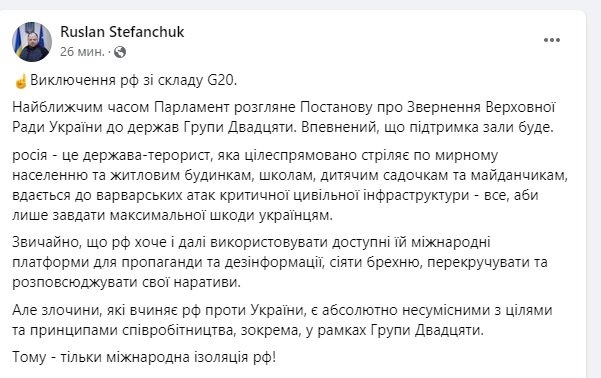This screenshot has width=601, height=378.
Task: Click the pointing finger emoji in headline
Action: coord(20,81)
